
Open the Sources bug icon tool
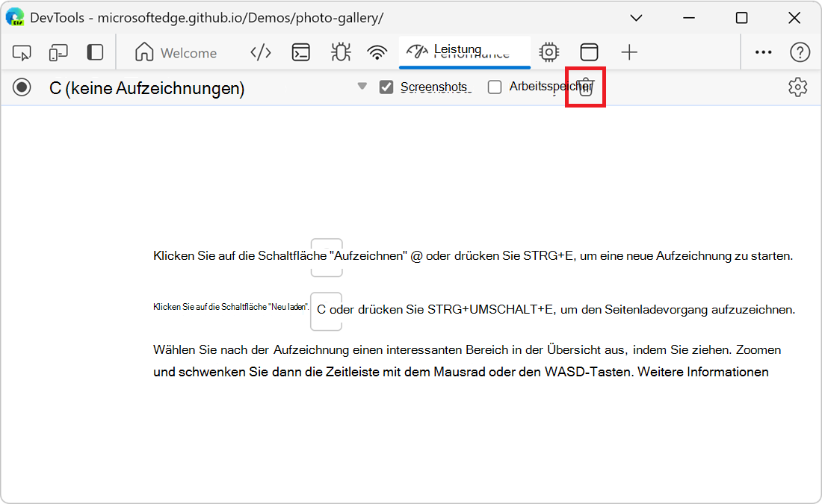[x=340, y=52]
